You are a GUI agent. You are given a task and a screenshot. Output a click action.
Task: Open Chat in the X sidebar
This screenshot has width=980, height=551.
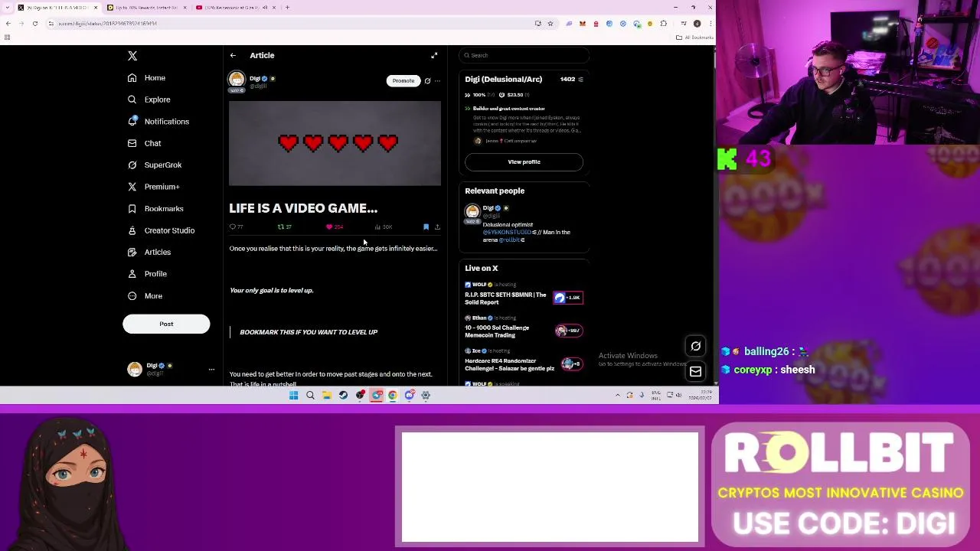click(144, 143)
